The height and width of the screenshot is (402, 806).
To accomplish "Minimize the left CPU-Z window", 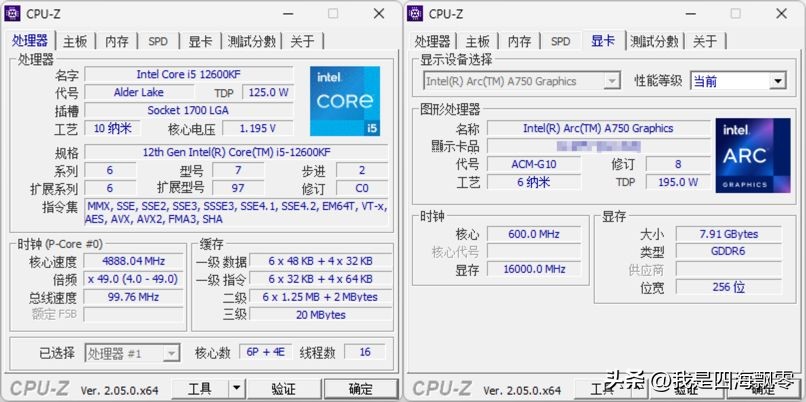I will tap(287, 14).
